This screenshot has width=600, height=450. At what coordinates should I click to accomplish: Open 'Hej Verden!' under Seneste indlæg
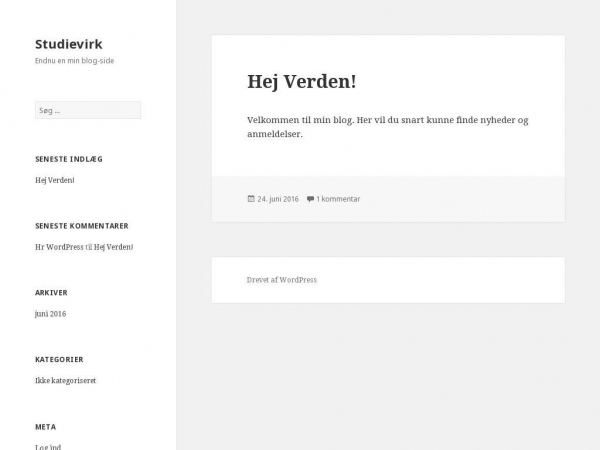coord(55,180)
